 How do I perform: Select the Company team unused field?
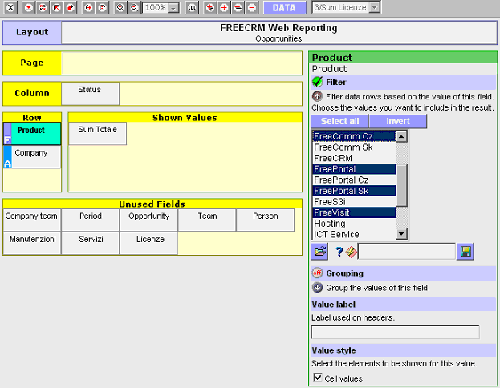32,220
